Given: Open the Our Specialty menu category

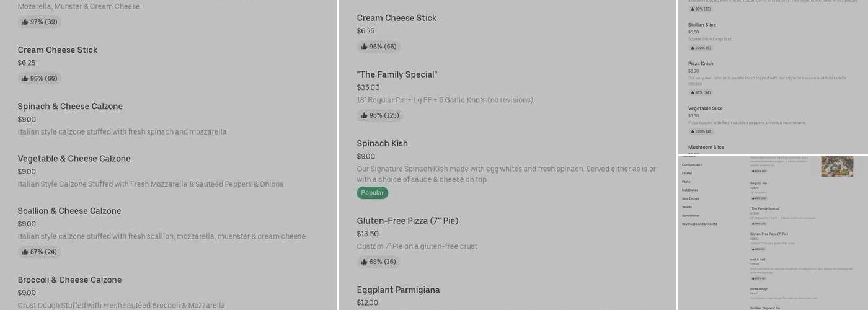Looking at the screenshot, I should 692,165.
